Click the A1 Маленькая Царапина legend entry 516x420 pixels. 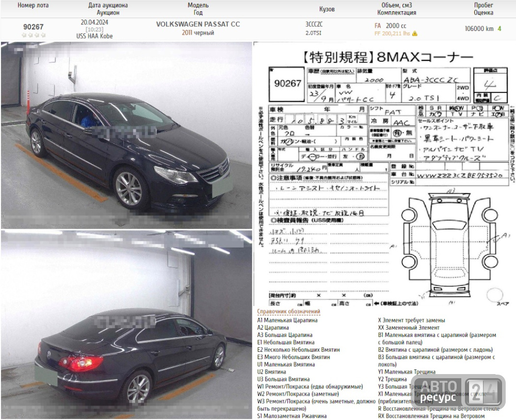coord(287,320)
